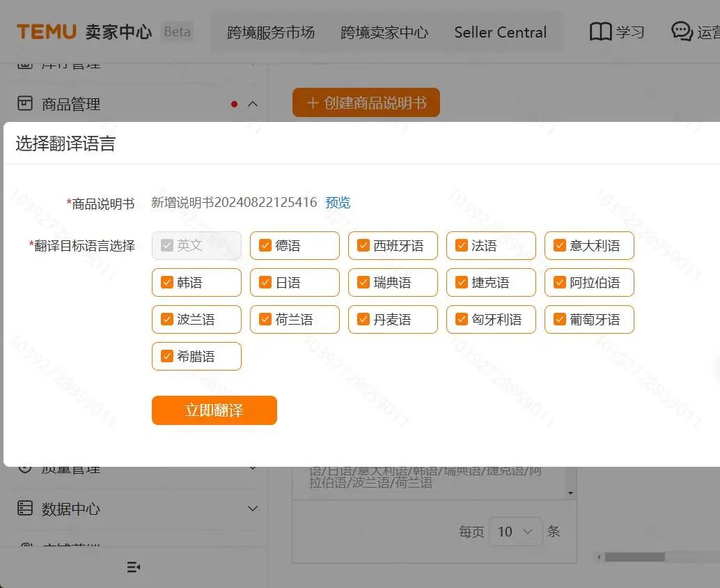Disable the 日语 translation option
Image resolution: width=720 pixels, height=588 pixels.
pos(265,282)
